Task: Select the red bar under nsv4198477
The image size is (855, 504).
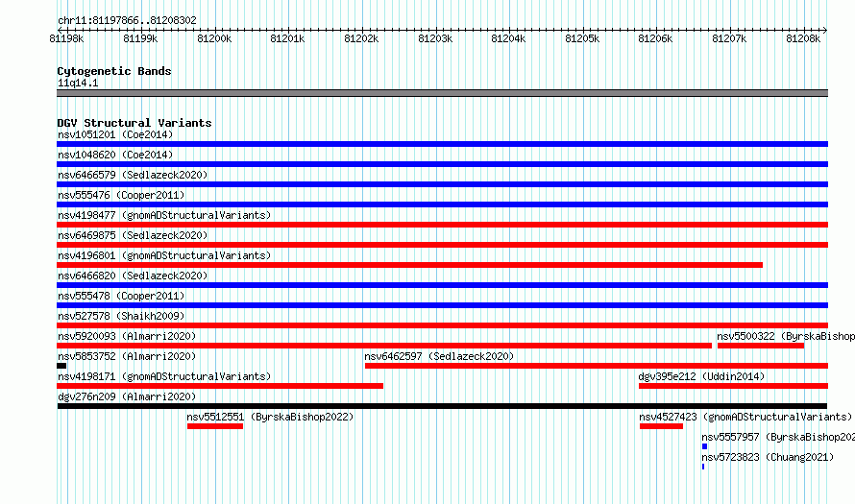Action: [442, 225]
